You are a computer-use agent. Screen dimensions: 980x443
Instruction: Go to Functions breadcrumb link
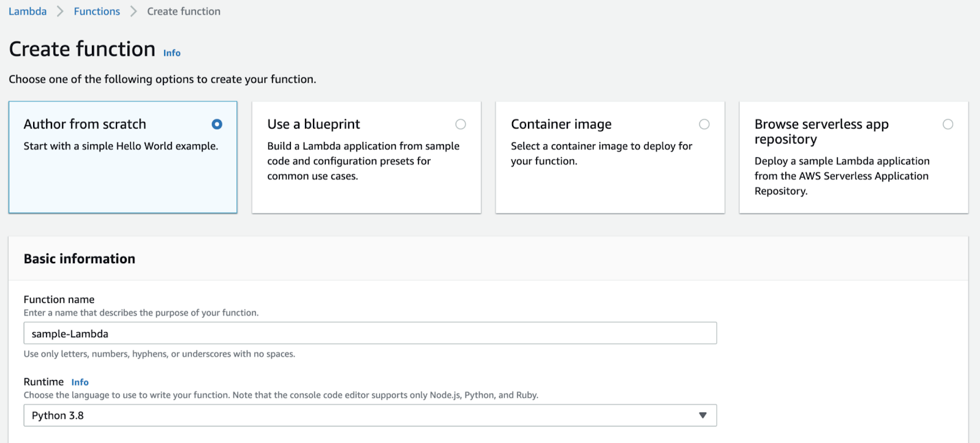coord(97,11)
